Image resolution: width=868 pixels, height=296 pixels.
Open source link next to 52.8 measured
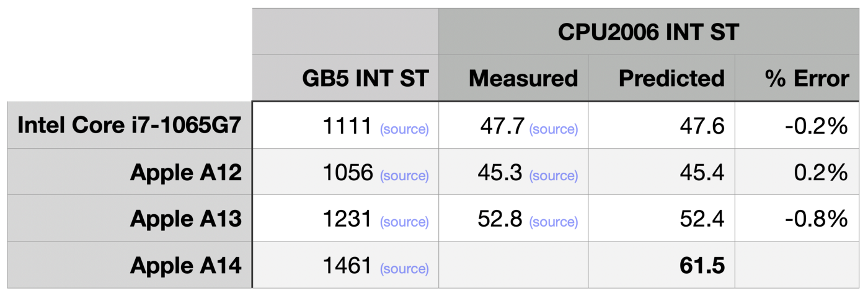pyautogui.click(x=553, y=222)
